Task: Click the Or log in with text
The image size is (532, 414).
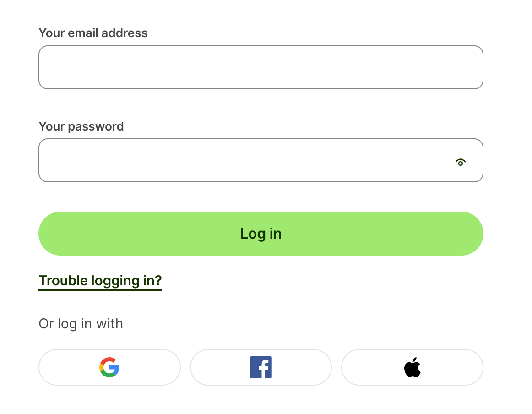Action: coord(81,324)
